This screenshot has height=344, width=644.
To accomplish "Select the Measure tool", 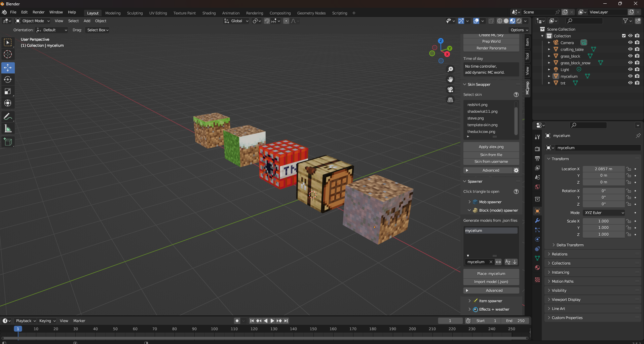I will pyautogui.click(x=7, y=128).
